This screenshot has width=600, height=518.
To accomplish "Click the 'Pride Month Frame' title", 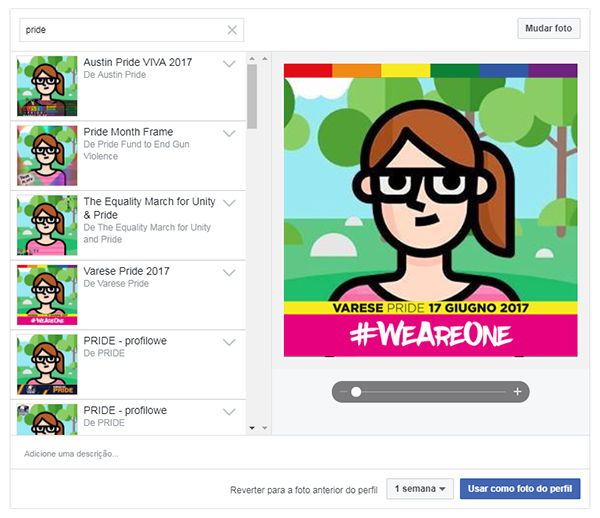I will [x=128, y=132].
